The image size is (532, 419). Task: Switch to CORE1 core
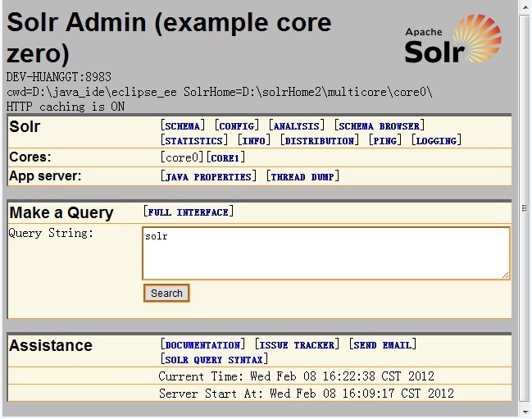(225, 157)
